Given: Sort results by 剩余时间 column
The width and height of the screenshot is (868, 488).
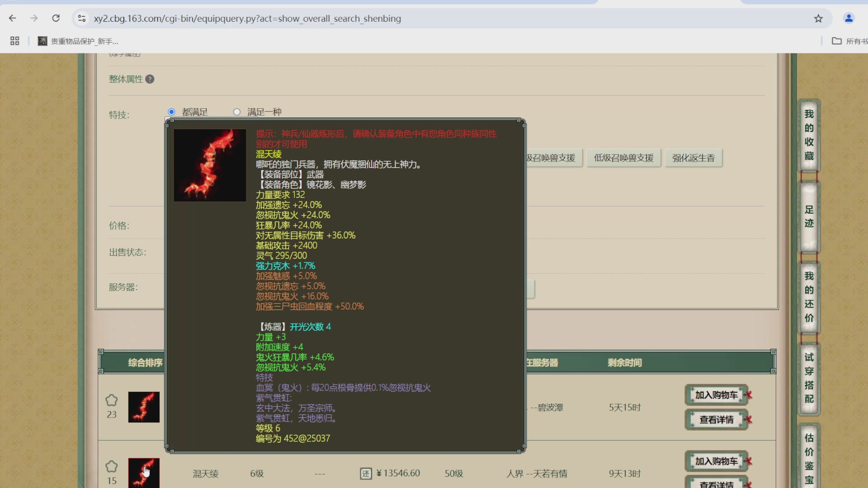Looking at the screenshot, I should [x=625, y=363].
